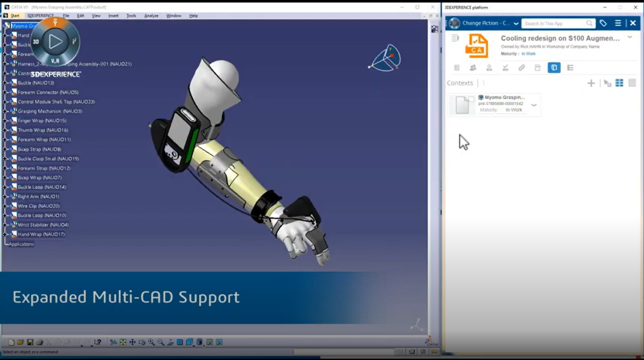
Task: Select Control Module Shell, Top (NAUO23)
Action: (56, 102)
